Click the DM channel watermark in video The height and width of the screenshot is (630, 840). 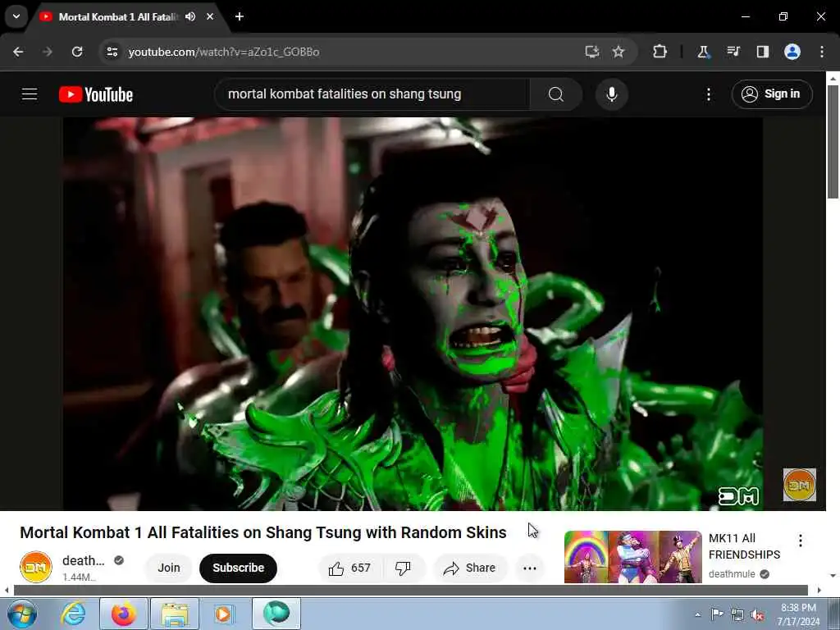(x=799, y=485)
